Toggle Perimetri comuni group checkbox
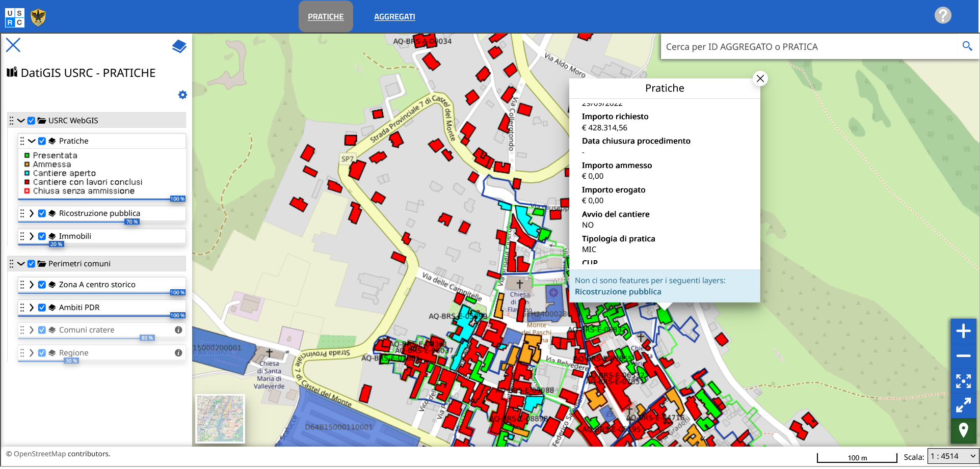This screenshot has height=469, width=980. pyautogui.click(x=31, y=264)
